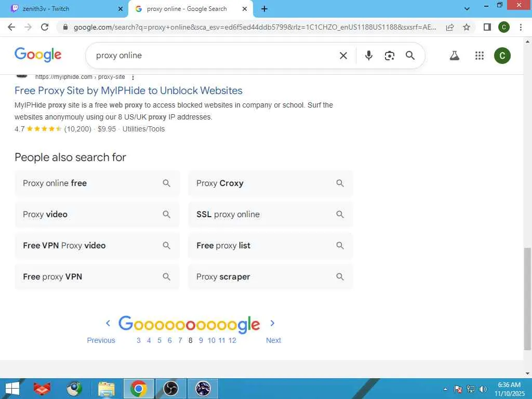This screenshot has height=399, width=532.
Task: Close the zenith3v Twitch tab
Action: click(x=121, y=9)
